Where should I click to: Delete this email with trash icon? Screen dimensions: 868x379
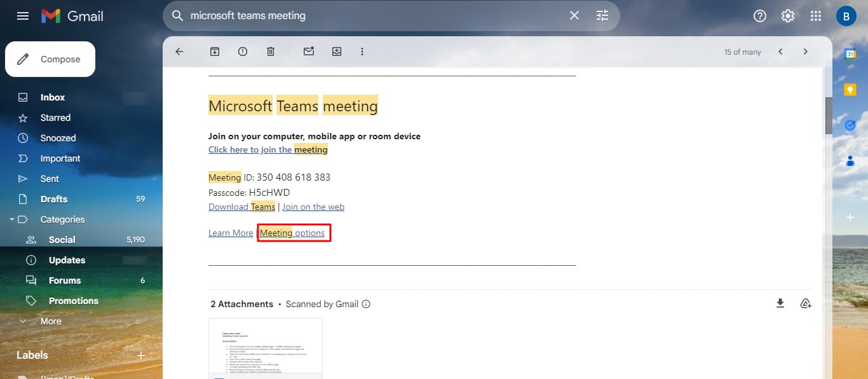coord(271,52)
